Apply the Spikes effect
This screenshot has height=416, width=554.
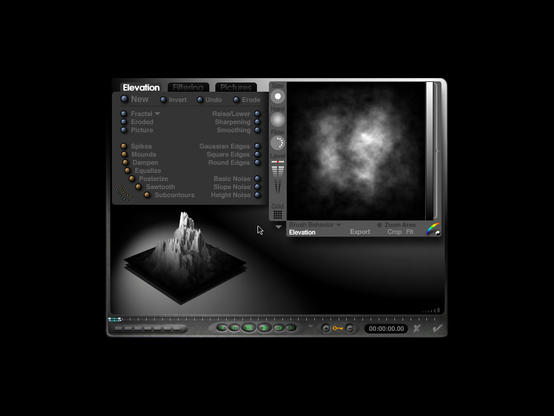(124, 146)
